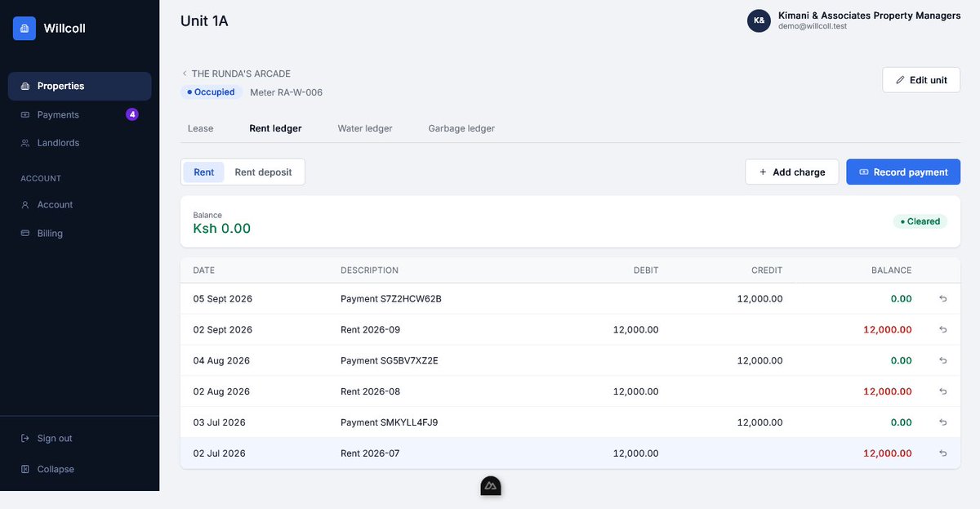Click the K& user avatar

click(x=759, y=20)
